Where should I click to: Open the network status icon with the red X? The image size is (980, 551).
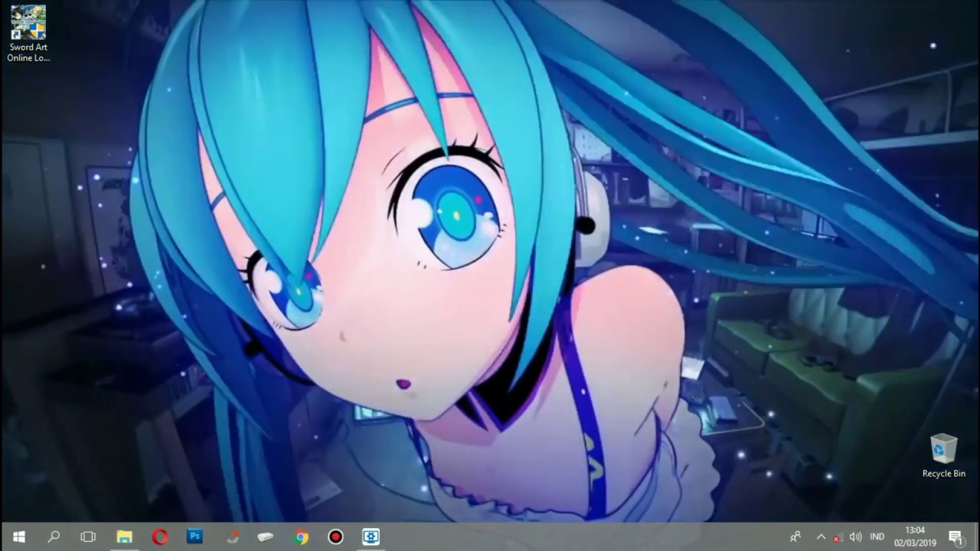coord(838,537)
